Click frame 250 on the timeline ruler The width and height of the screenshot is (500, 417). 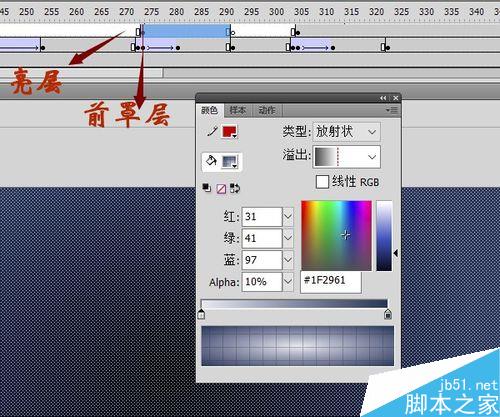pyautogui.click(x=26, y=12)
